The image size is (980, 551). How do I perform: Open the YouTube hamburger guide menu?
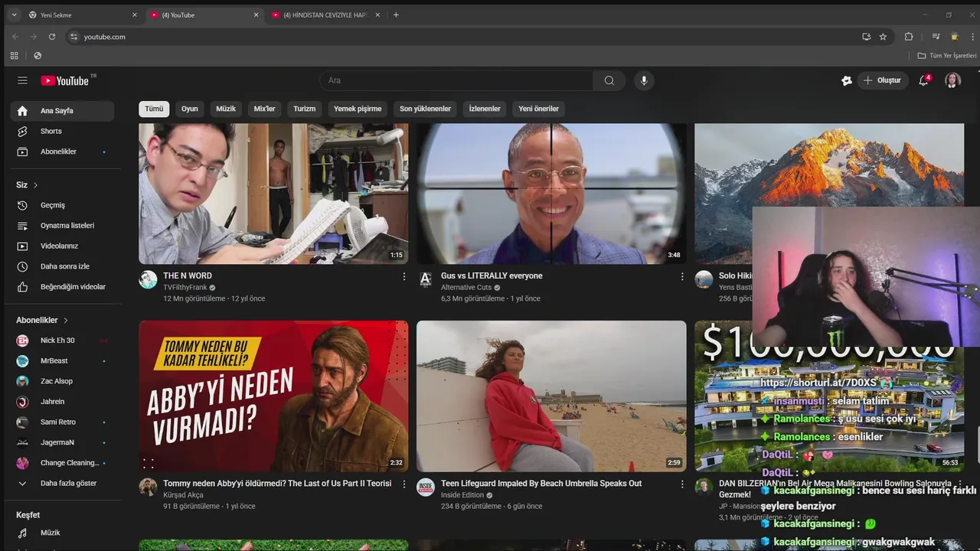22,80
